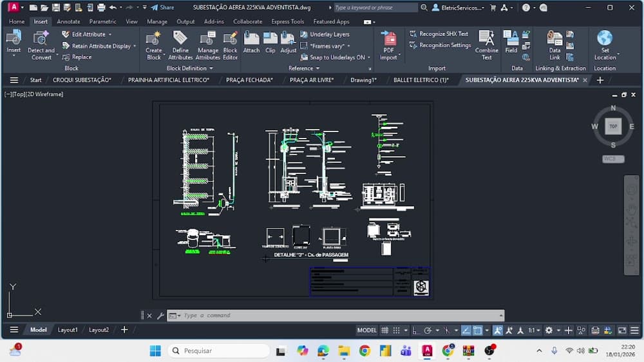Open Recognition Settings
The height and width of the screenshot is (362, 644).
pos(440,45)
